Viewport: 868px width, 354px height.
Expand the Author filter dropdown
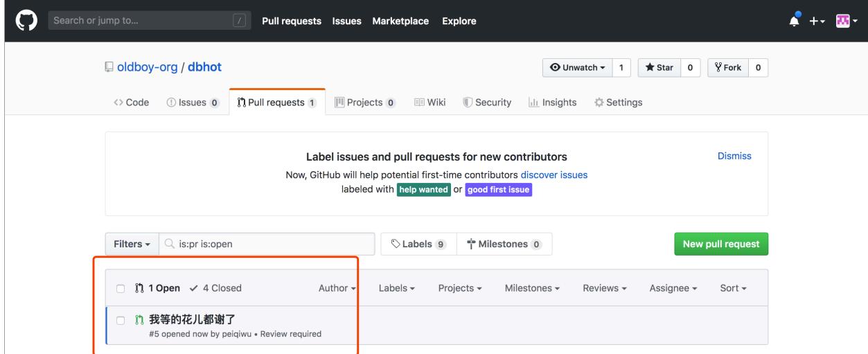tap(337, 288)
